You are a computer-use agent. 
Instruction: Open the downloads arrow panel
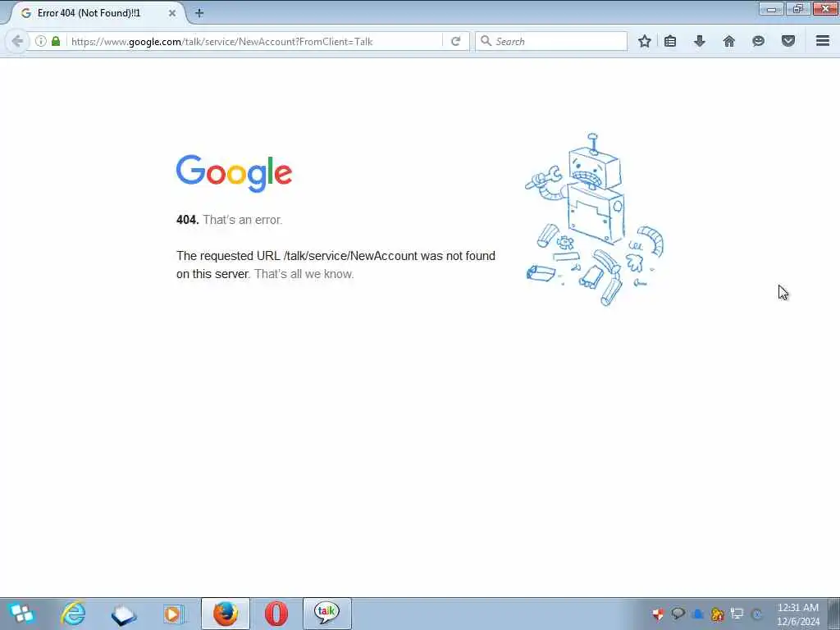(700, 41)
